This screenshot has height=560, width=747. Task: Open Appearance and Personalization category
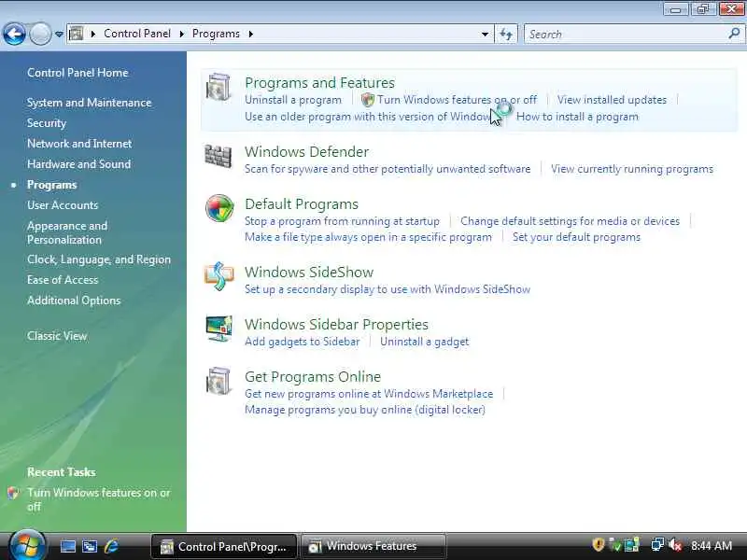tap(67, 232)
